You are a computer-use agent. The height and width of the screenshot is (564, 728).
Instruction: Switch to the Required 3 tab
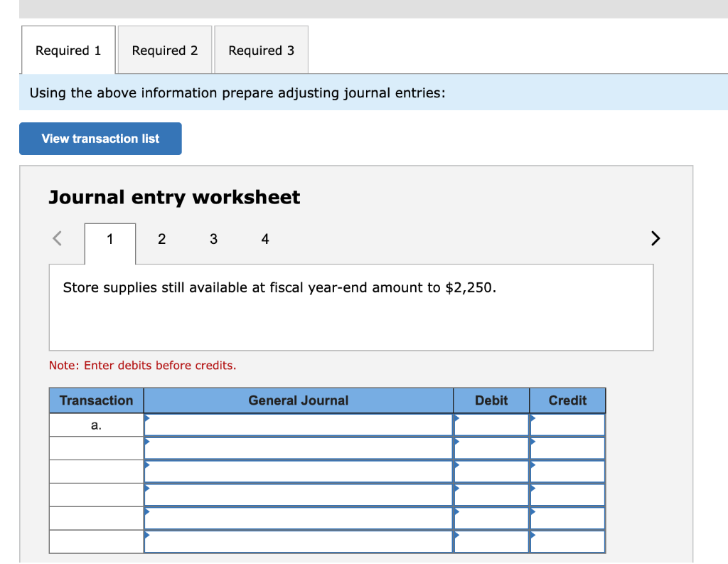[x=261, y=50]
